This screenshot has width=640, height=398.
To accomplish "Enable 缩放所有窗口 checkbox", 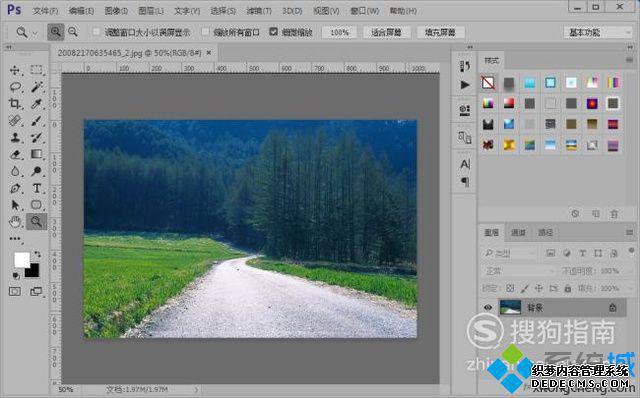I will [x=205, y=31].
